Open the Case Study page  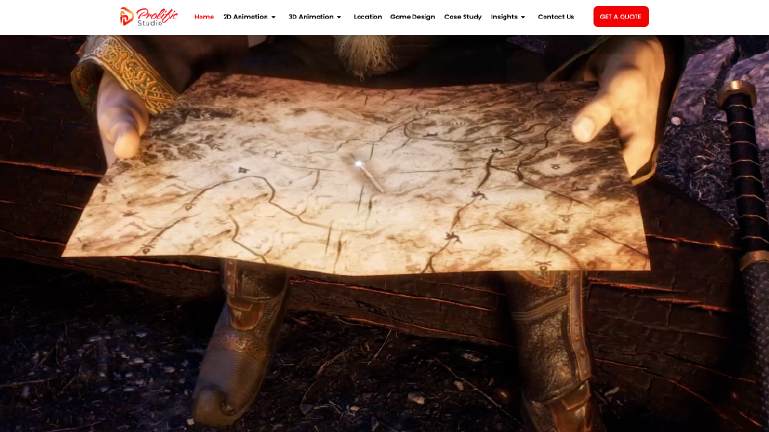pos(462,17)
